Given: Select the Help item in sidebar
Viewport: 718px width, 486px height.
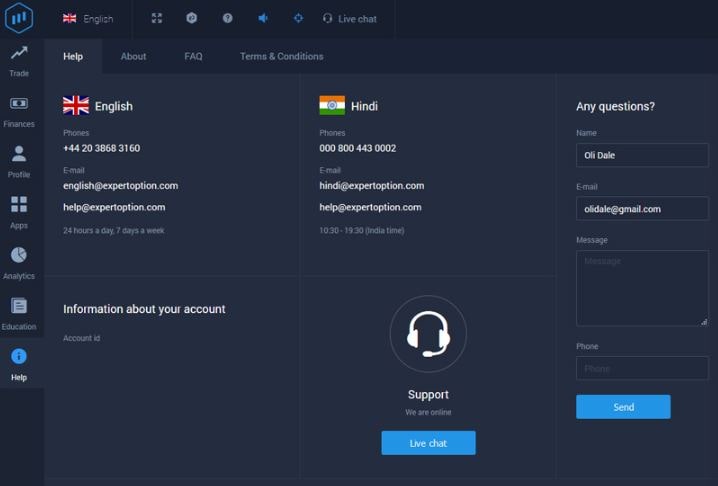Looking at the screenshot, I should [19, 366].
